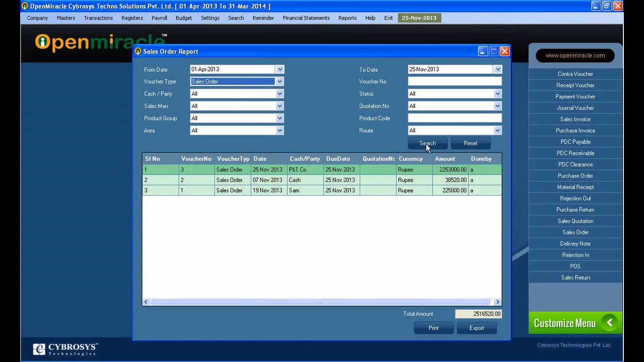Click the OpenMiracle title bar icon
644x362 pixels.
[25, 6]
